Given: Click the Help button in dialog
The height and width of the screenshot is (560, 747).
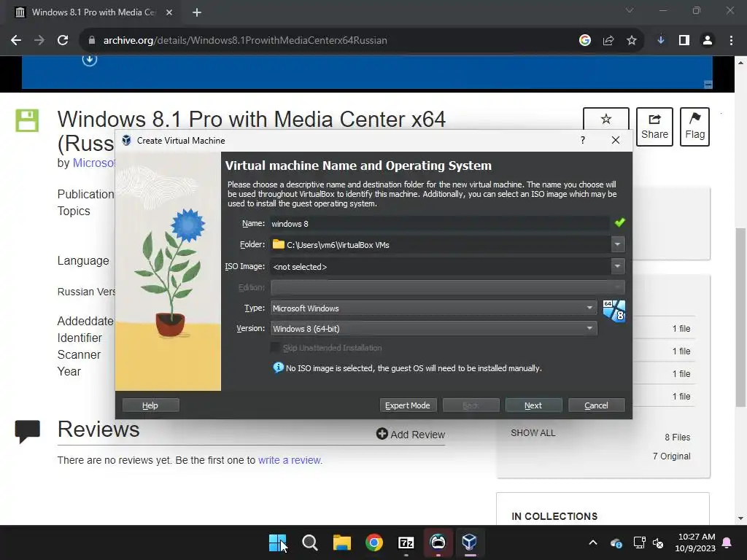Looking at the screenshot, I should pyautogui.click(x=150, y=405).
